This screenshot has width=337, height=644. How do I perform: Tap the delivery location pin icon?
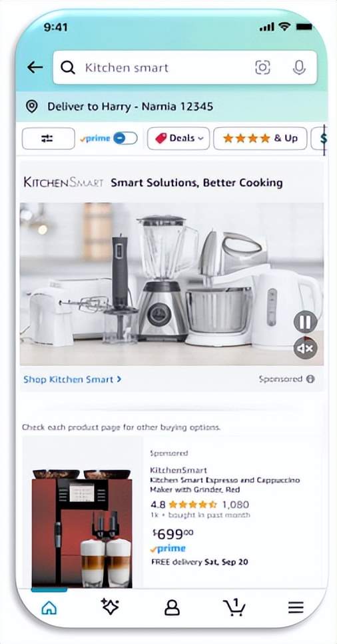pyautogui.click(x=31, y=107)
